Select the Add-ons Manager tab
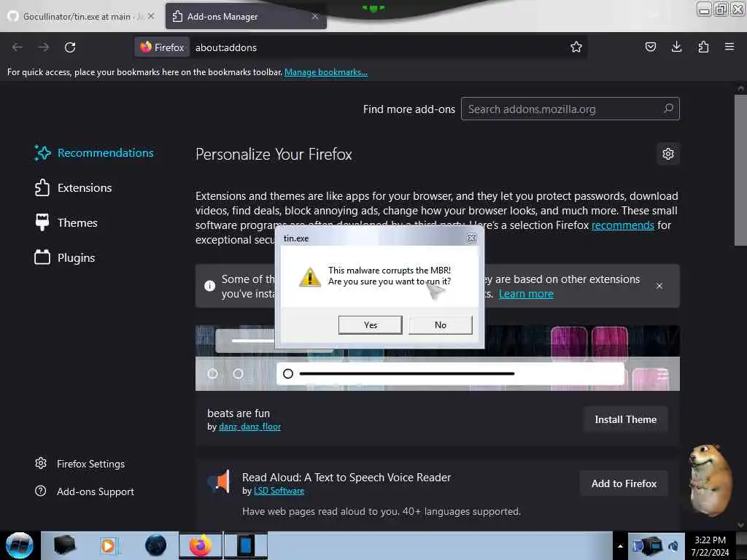Image resolution: width=747 pixels, height=560 pixels. click(x=246, y=17)
